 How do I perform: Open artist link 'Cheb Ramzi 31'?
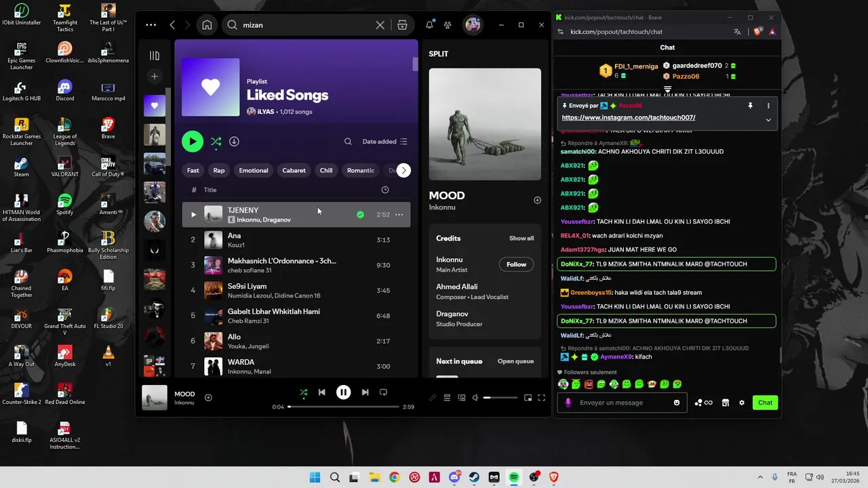point(248,321)
